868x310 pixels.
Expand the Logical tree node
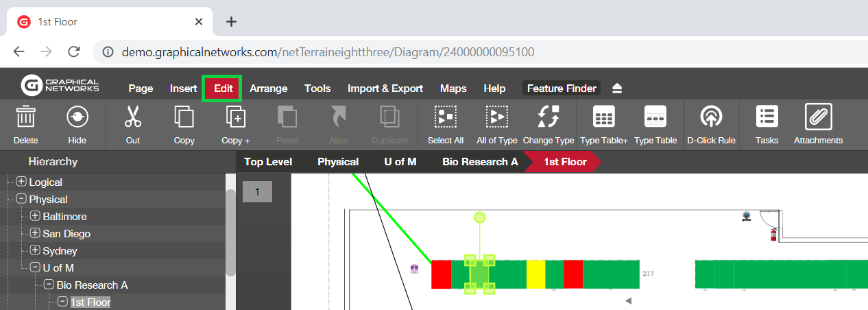coord(21,182)
